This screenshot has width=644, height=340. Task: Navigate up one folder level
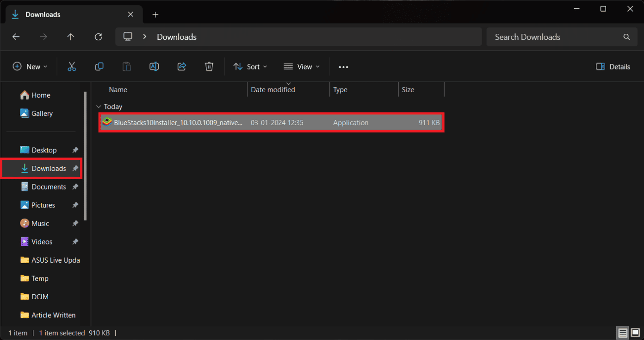(x=71, y=37)
